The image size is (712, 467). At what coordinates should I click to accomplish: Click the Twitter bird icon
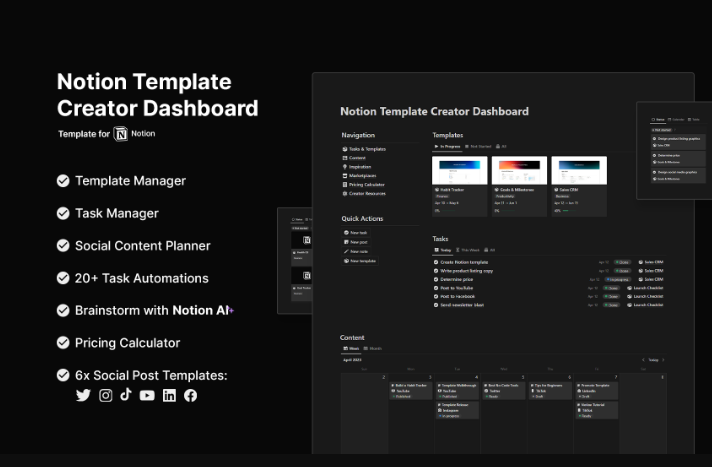click(x=83, y=395)
